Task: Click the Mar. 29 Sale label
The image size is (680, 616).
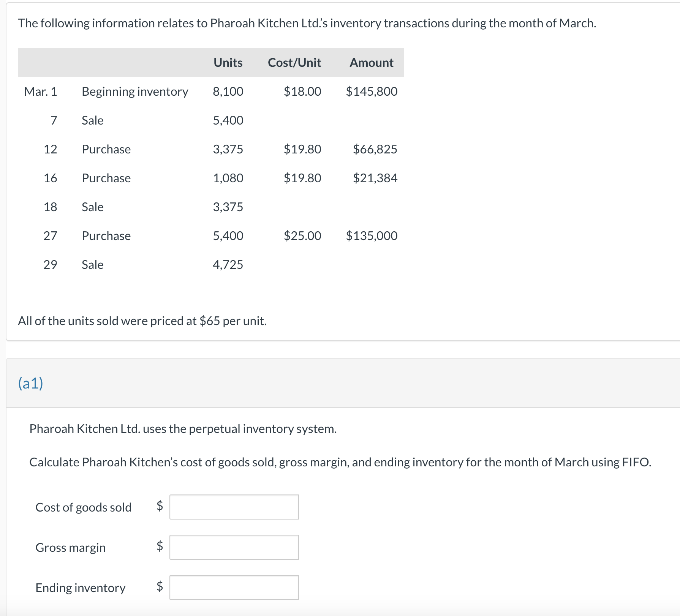Action: point(92,264)
